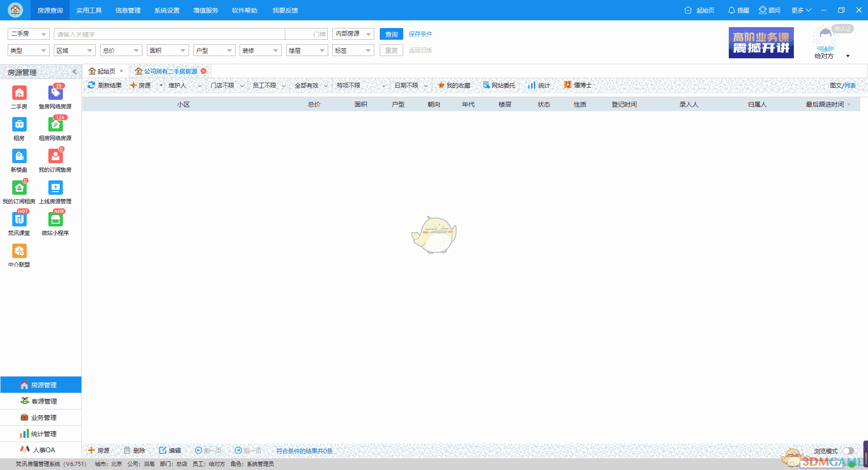The image size is (868, 470).
Task: Open 我的收藏 star favorites
Action: point(454,85)
